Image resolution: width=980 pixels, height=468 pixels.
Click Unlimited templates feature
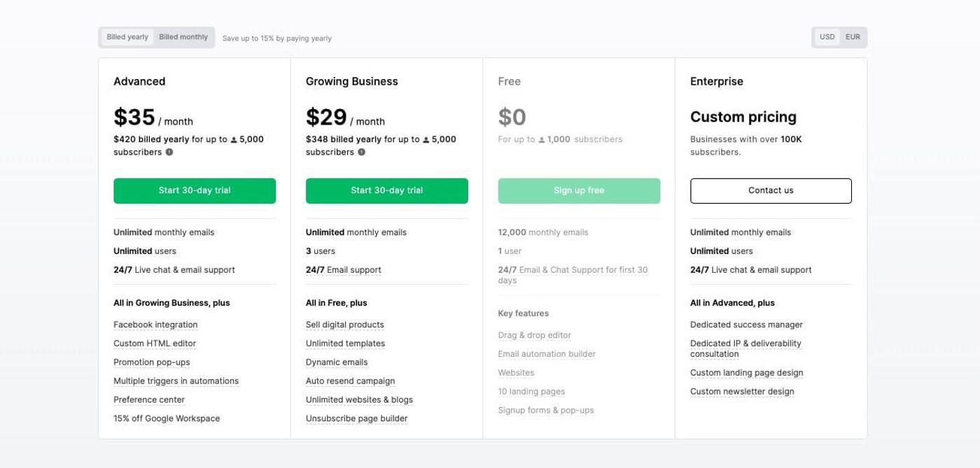[x=345, y=343]
